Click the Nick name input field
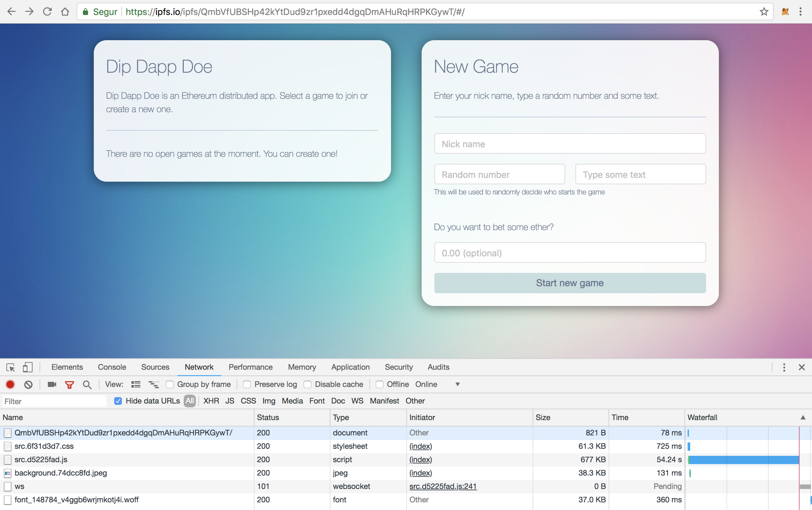 pyautogui.click(x=570, y=144)
